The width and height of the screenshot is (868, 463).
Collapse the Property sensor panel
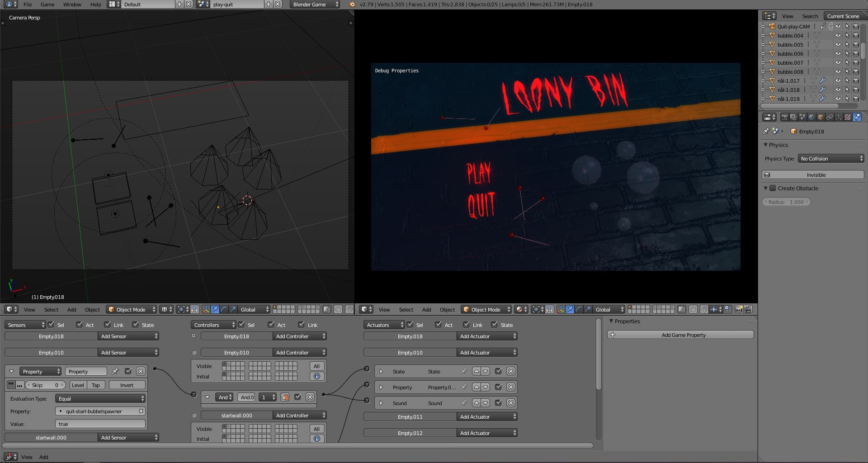(x=12, y=371)
